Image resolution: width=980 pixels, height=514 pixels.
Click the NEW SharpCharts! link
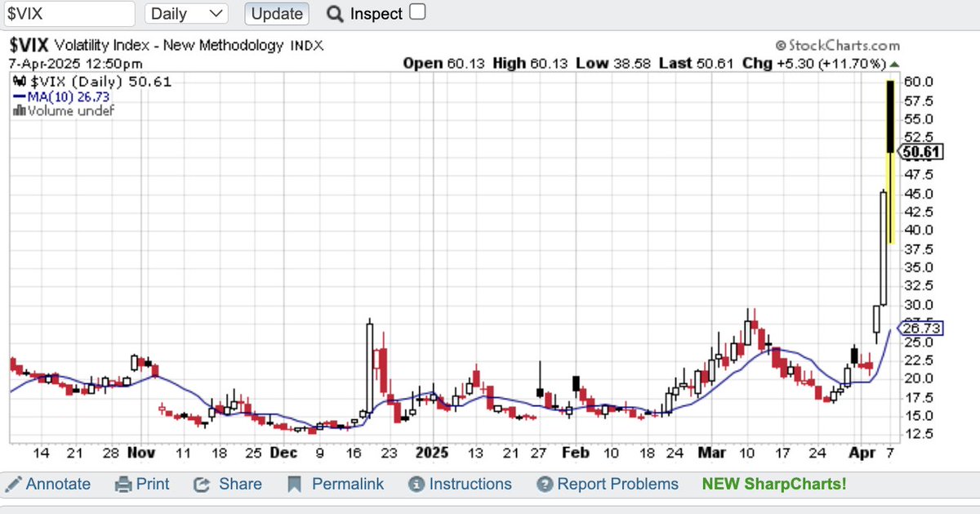click(x=774, y=484)
